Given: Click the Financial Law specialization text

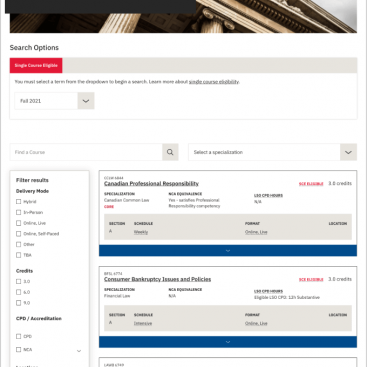Looking at the screenshot, I should 117,296.
